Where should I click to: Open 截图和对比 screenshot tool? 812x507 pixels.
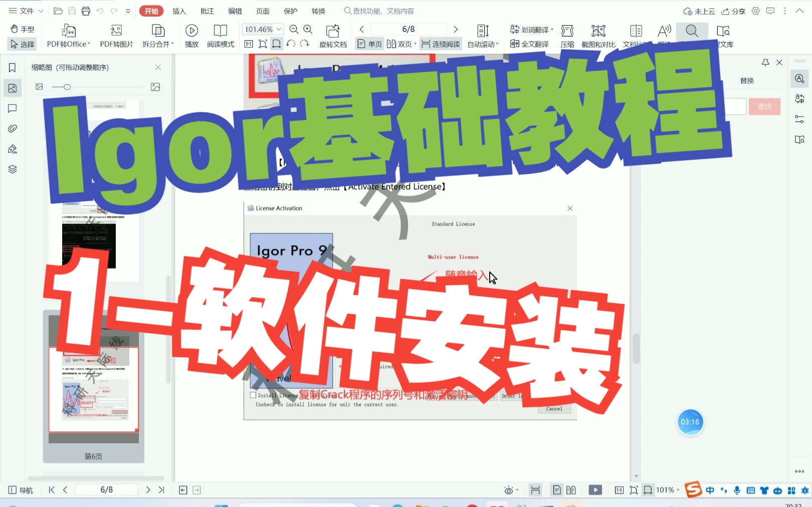598,36
